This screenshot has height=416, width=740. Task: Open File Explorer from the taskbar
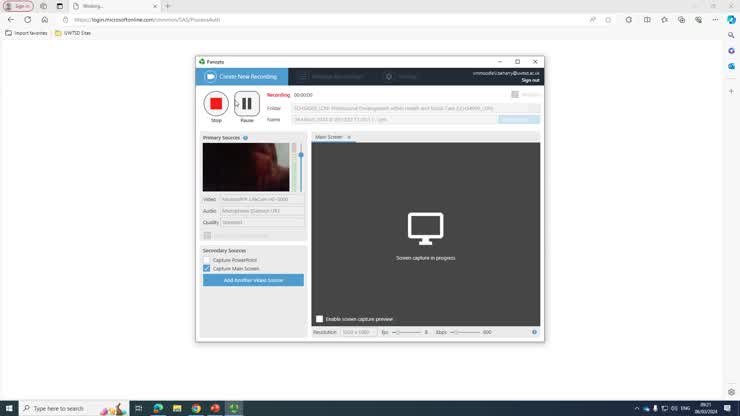click(177, 408)
